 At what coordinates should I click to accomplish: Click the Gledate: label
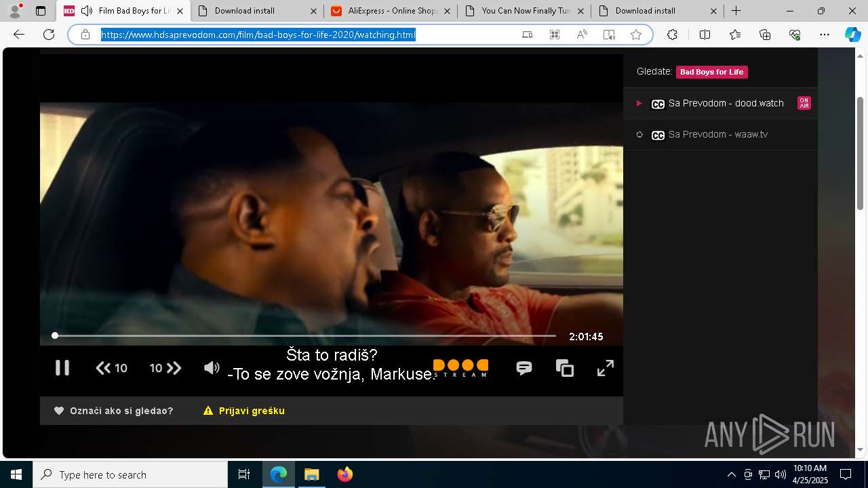654,71
